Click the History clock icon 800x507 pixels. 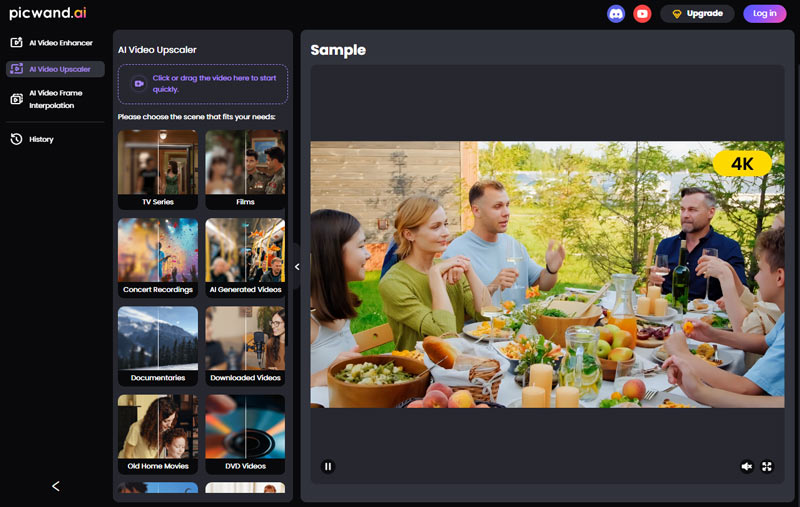16,139
